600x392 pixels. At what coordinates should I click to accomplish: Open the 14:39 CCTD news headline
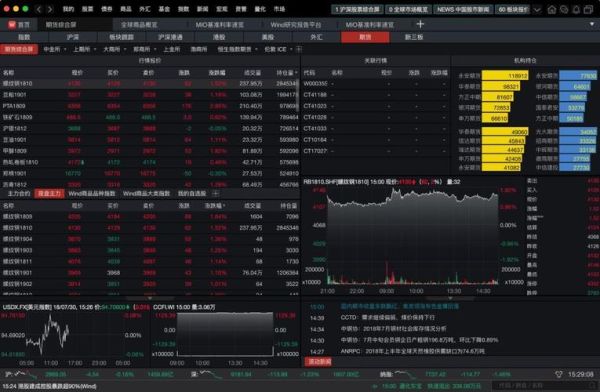[387, 318]
